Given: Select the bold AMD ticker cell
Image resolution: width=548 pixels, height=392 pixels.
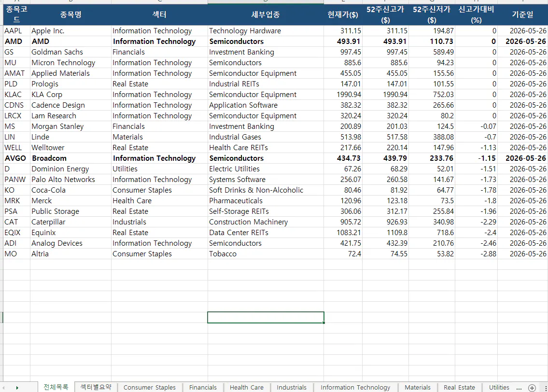Looking at the screenshot, I should [x=16, y=41].
